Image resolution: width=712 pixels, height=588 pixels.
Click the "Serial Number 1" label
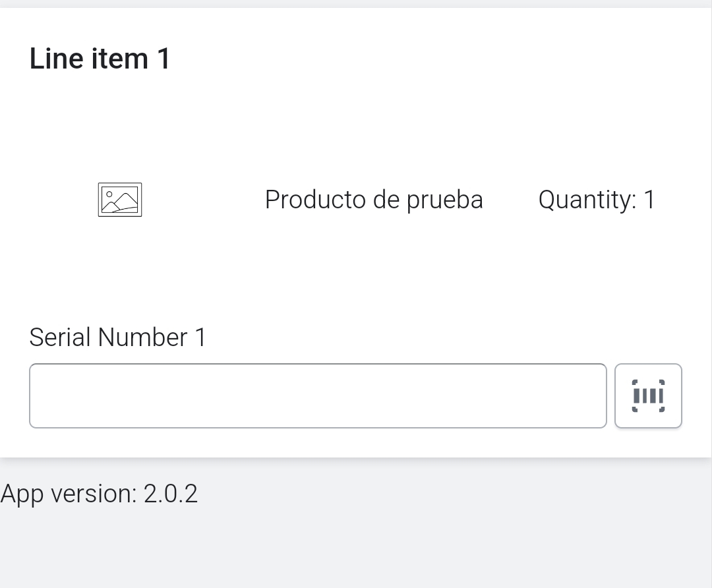(118, 338)
